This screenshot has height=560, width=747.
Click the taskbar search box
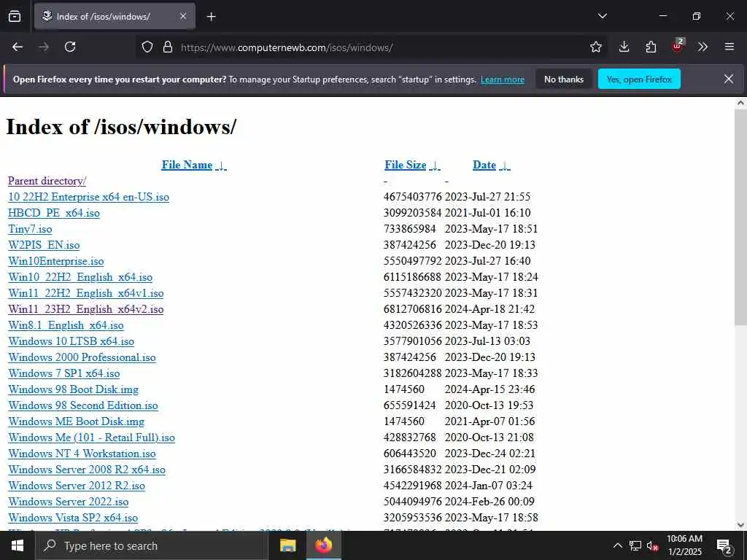coord(152,545)
